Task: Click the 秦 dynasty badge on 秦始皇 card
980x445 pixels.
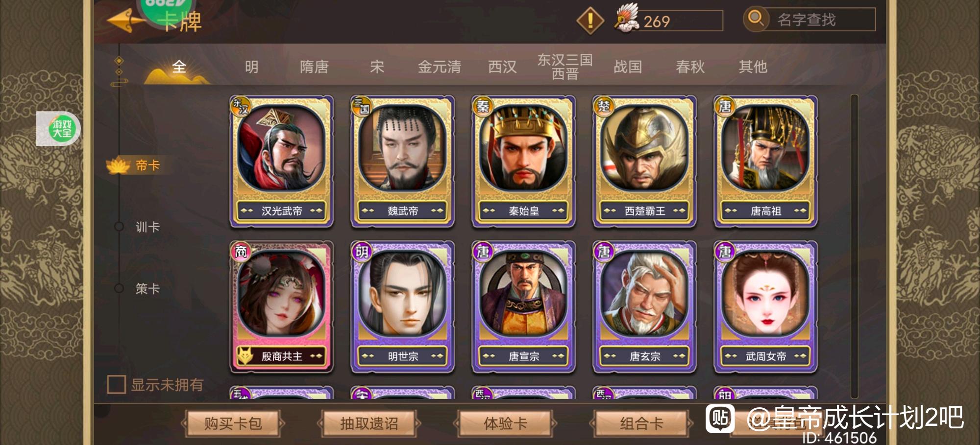Action: (x=483, y=106)
